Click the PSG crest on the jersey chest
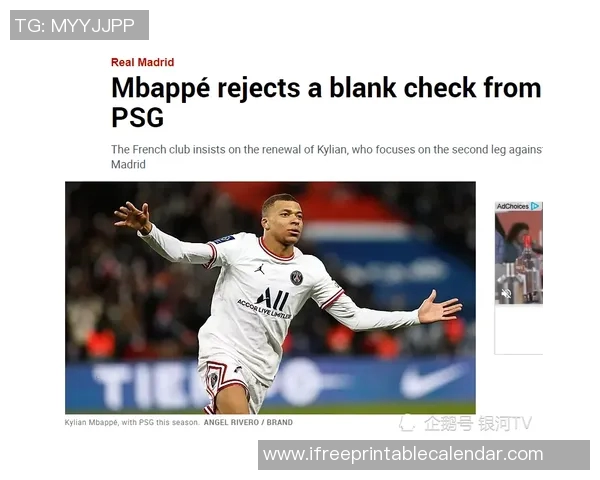The height and width of the screenshot is (480, 600). tap(297, 278)
